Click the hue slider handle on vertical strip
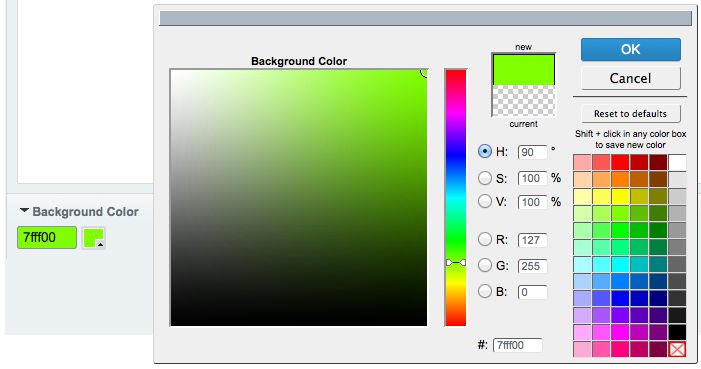 pyautogui.click(x=456, y=263)
